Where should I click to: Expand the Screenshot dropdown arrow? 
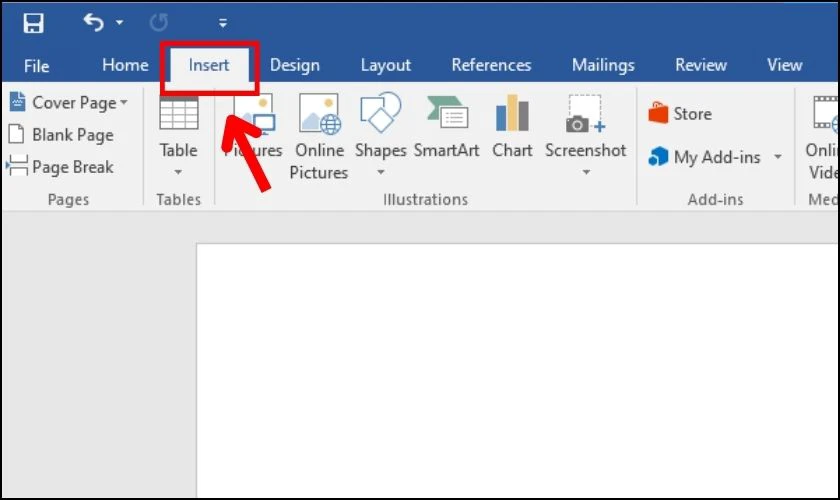point(586,172)
